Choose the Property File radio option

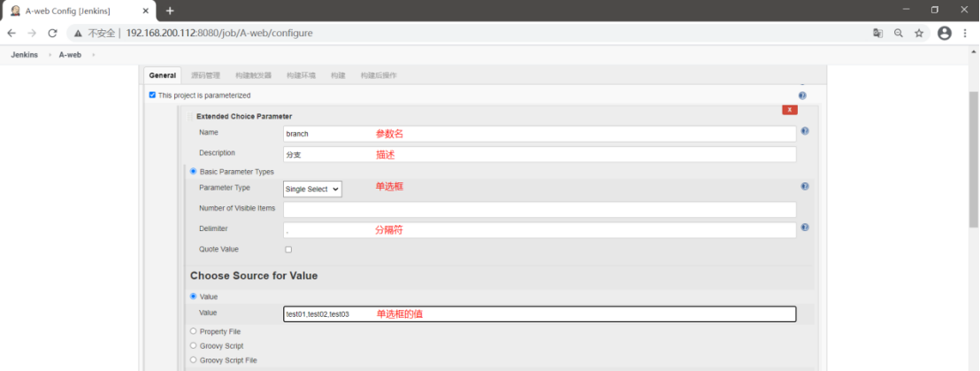[x=193, y=331]
